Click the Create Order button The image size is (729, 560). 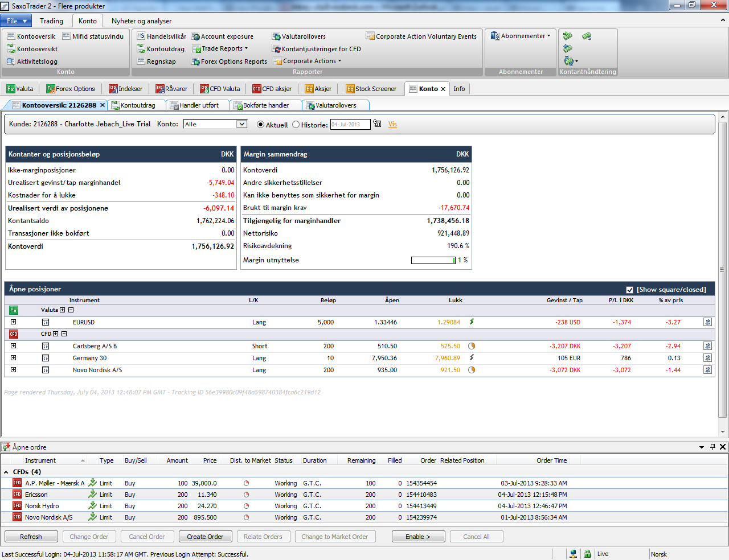coord(205,537)
